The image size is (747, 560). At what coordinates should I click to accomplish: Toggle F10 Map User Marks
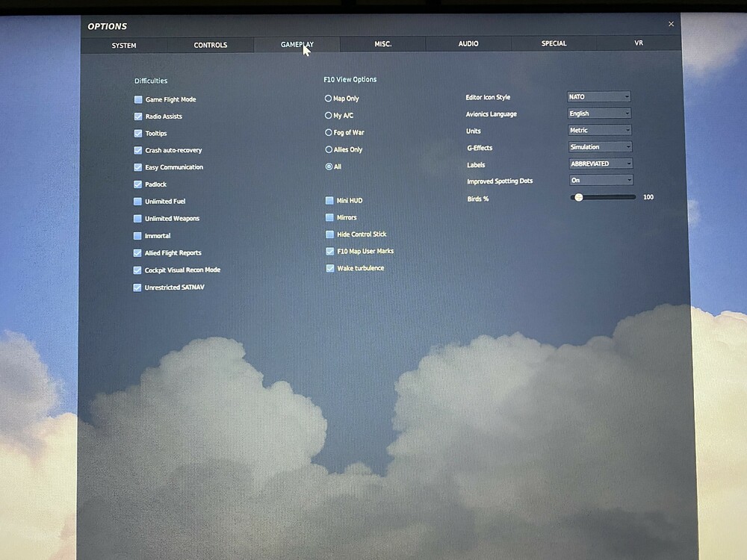(x=329, y=252)
